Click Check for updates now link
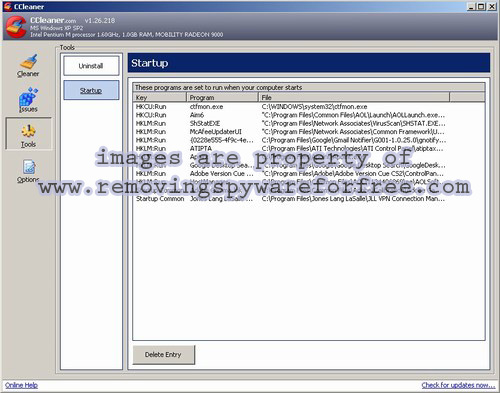The width and height of the screenshot is (500, 393). click(458, 385)
